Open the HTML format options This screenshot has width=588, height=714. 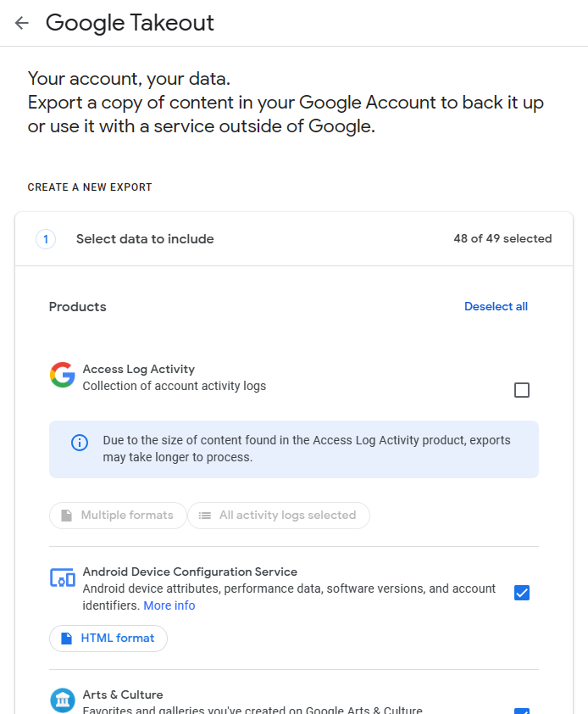(x=108, y=639)
